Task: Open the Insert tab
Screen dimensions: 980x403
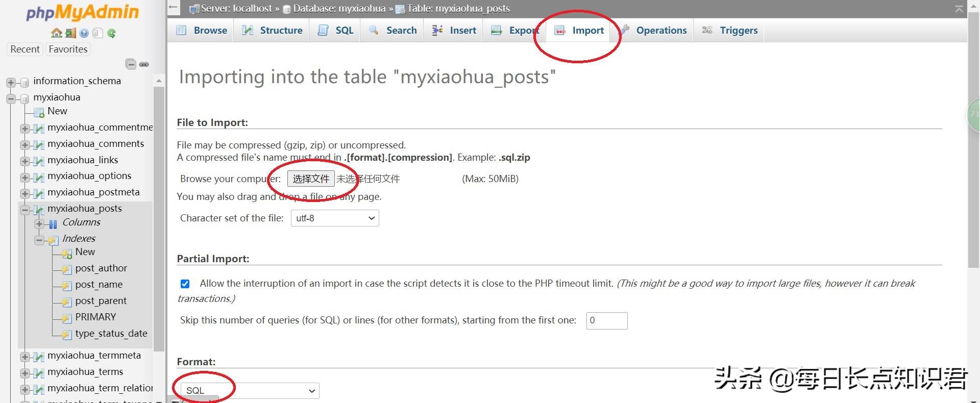Action: (453, 31)
